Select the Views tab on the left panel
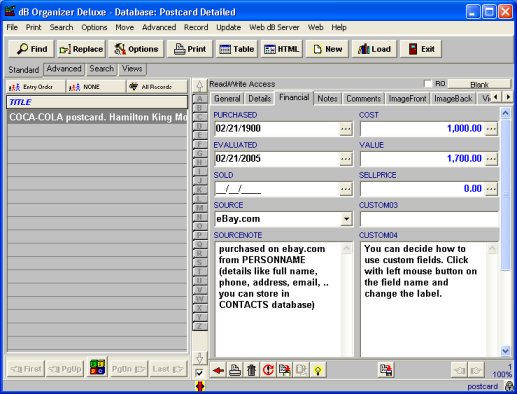 pos(132,69)
